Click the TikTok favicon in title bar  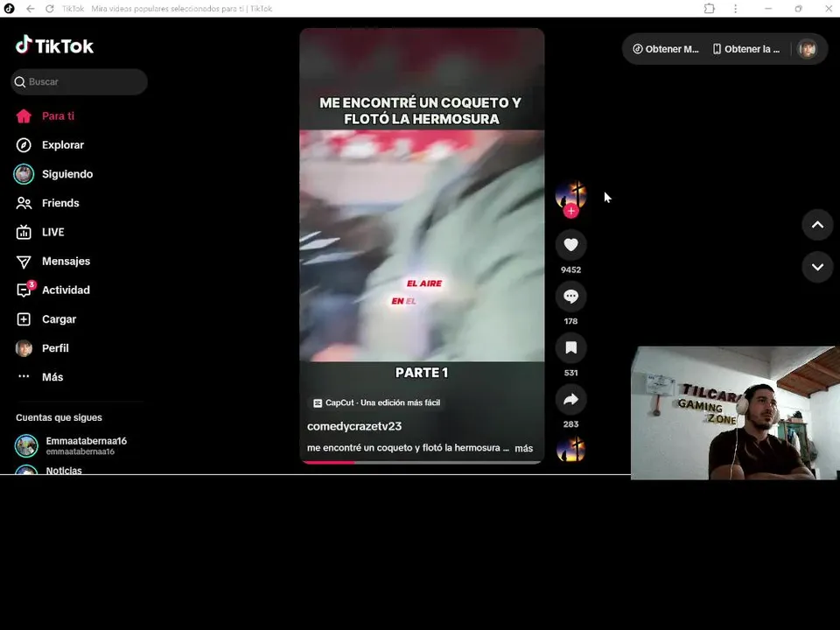(9, 9)
